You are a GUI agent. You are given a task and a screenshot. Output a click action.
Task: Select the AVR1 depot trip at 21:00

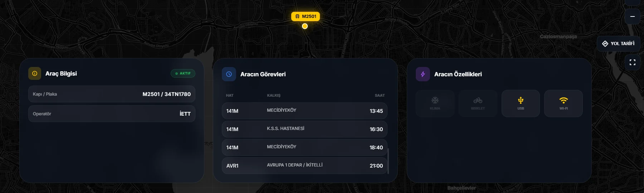[x=304, y=166]
